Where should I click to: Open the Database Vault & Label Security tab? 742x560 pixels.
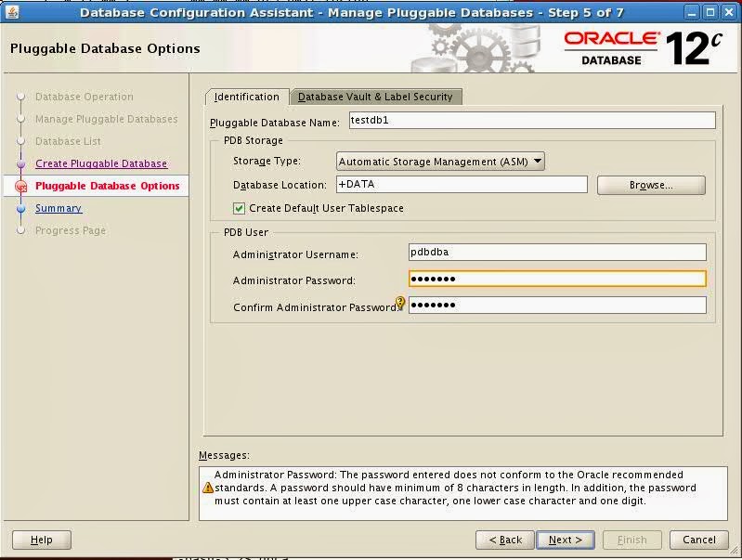[x=375, y=97]
